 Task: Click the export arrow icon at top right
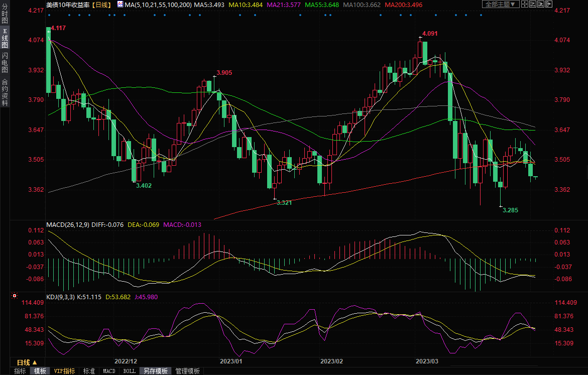[549, 4]
